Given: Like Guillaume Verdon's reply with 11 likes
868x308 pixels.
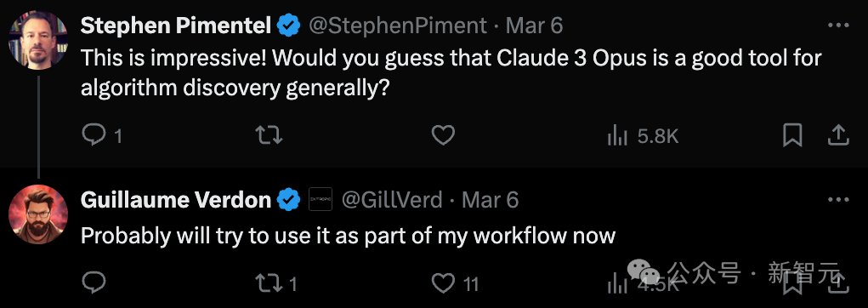Looking at the screenshot, I should click(x=455, y=284).
